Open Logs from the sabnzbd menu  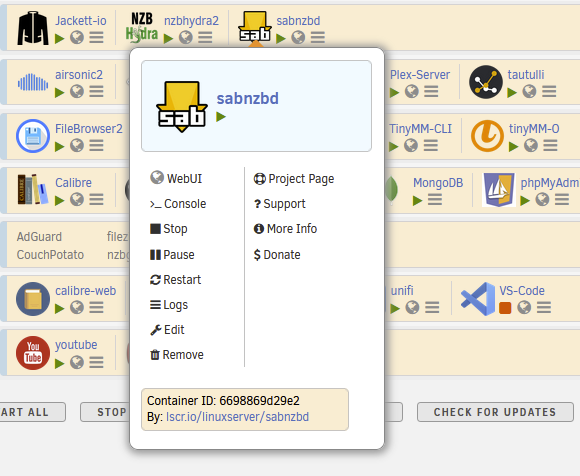point(169,305)
